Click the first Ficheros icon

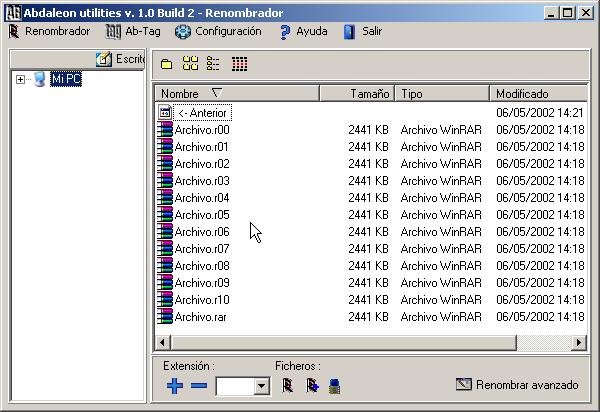pyautogui.click(x=287, y=385)
